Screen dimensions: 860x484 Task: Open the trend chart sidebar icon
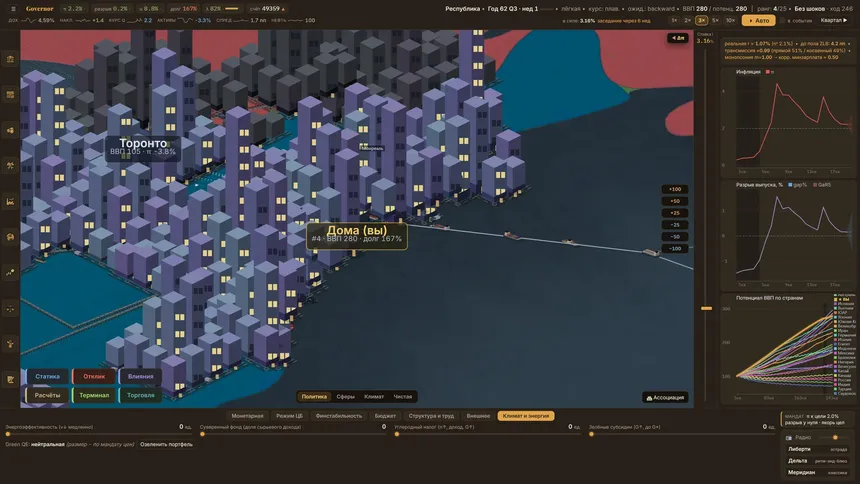[10, 273]
